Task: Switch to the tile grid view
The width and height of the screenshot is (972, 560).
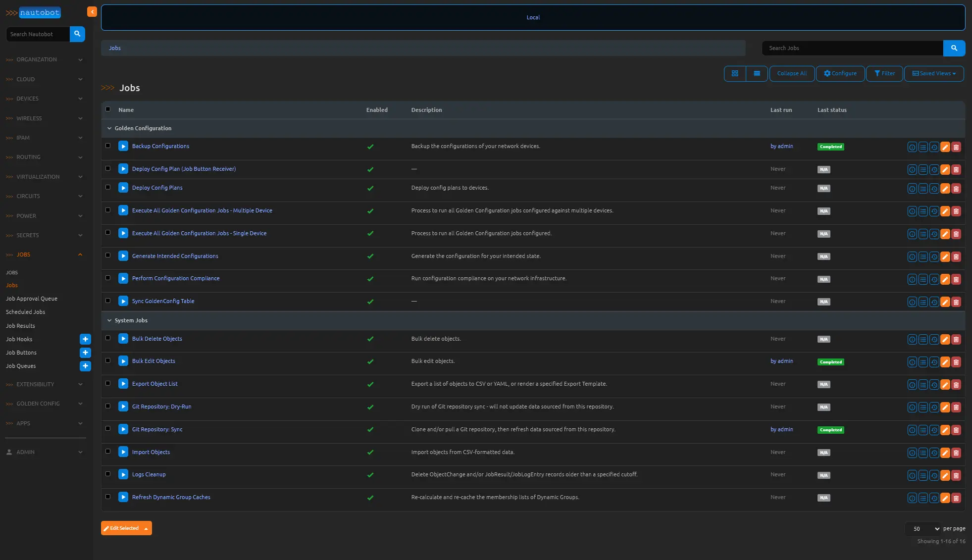Action: click(735, 73)
